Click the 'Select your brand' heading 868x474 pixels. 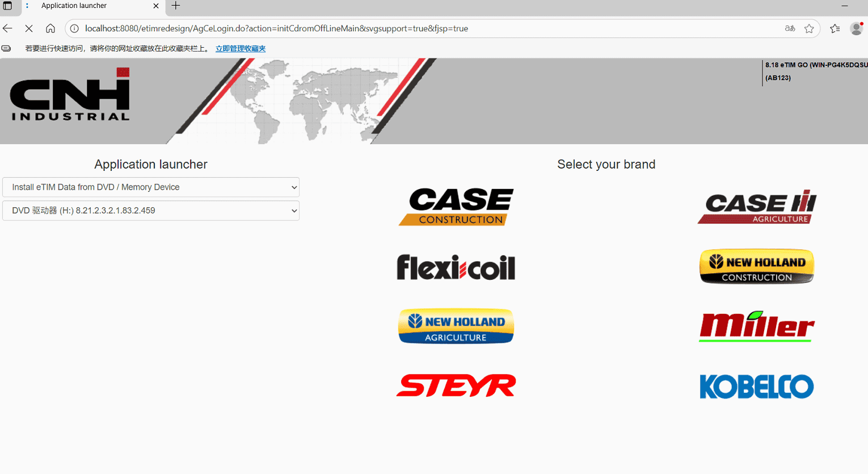[x=606, y=165]
